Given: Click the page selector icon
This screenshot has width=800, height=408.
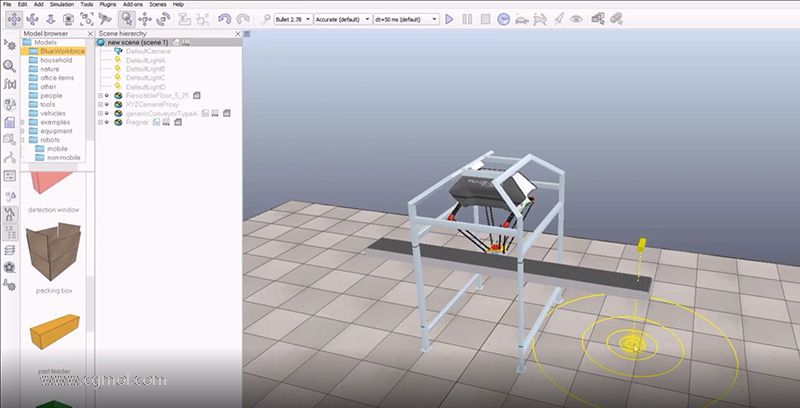Looking at the screenshot, I should tap(598, 19).
